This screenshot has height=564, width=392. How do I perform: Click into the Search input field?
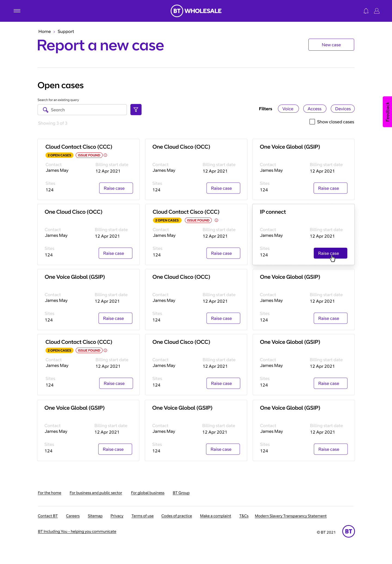click(82, 110)
